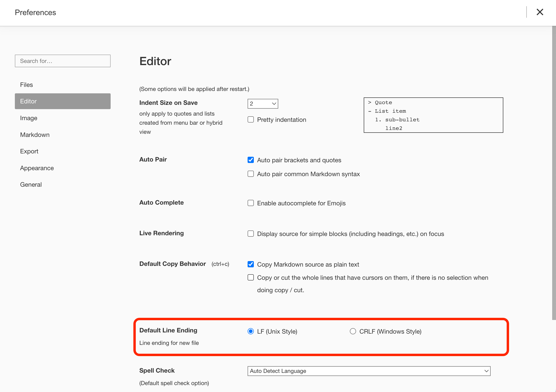556x392 pixels.
Task: Open the Files settings section
Action: tap(26, 84)
